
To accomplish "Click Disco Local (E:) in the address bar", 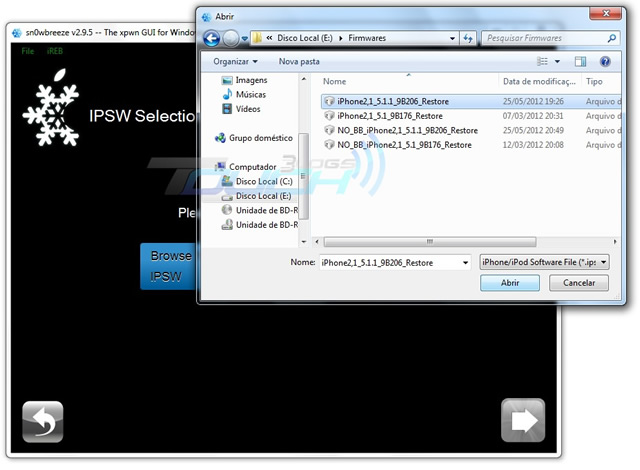I will (x=305, y=38).
